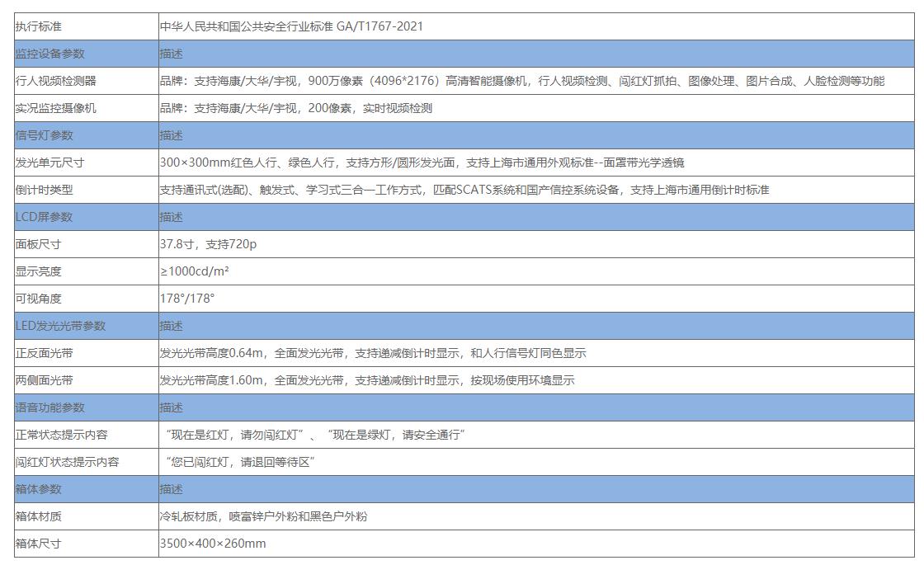Image resolution: width=924 pixels, height=565 pixels.
Task: Click the 两侧面光带 row label
Action: [44, 380]
